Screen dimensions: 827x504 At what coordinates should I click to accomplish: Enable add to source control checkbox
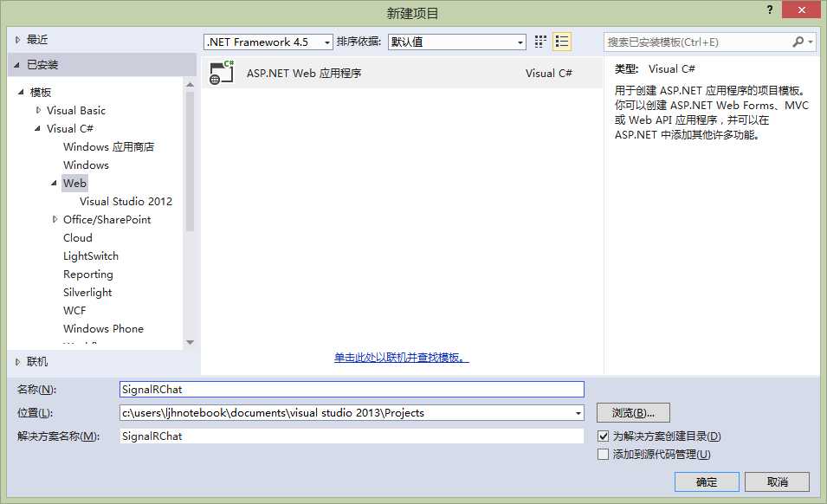[x=604, y=455]
